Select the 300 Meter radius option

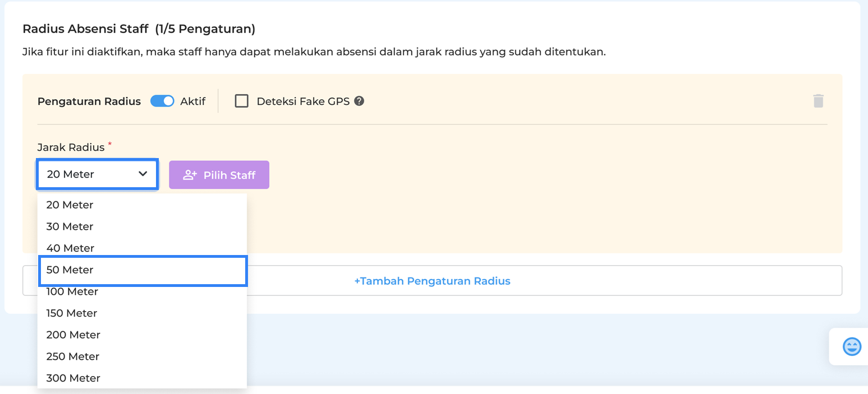(x=72, y=378)
